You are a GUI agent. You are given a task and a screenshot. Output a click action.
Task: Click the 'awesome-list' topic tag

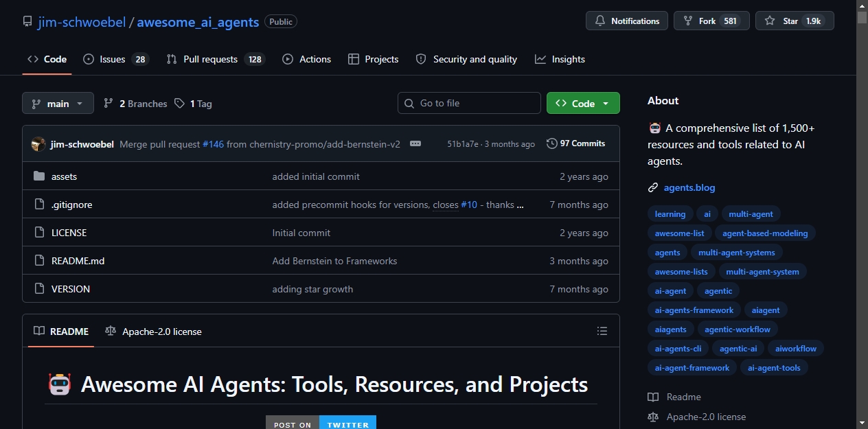pos(680,233)
